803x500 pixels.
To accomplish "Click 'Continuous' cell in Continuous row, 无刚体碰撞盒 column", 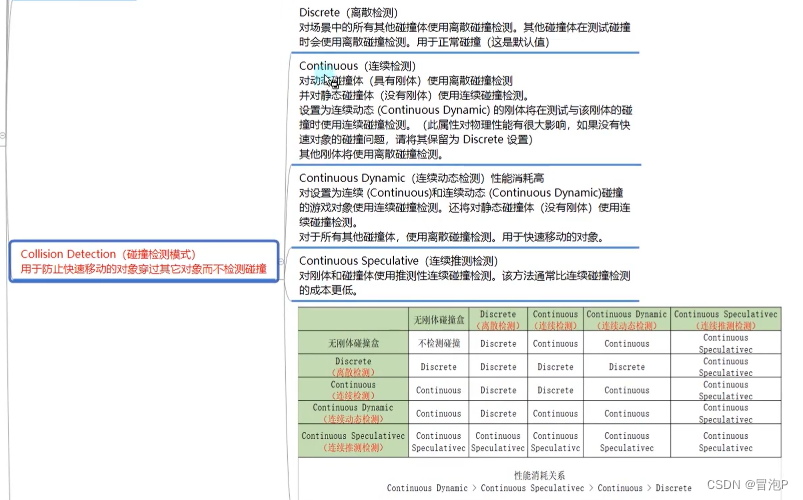I will point(439,390).
